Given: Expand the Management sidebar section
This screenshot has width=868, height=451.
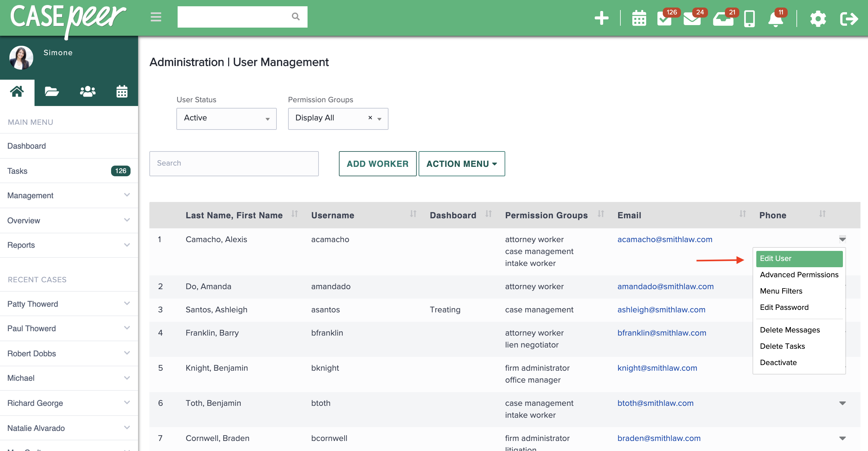Looking at the screenshot, I should [x=69, y=195].
